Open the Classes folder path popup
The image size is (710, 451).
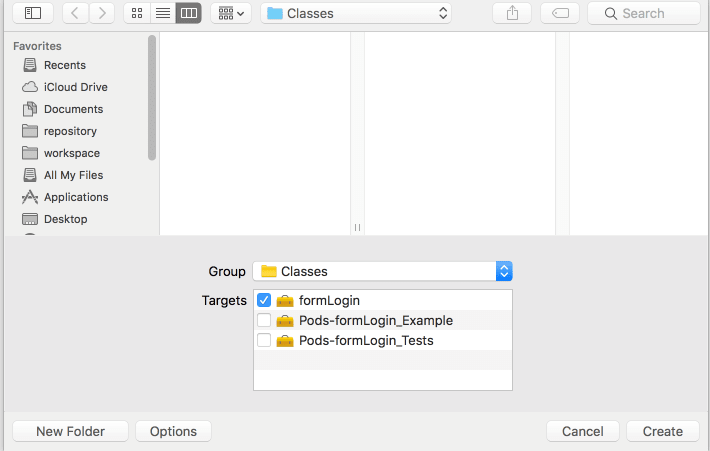tap(356, 13)
